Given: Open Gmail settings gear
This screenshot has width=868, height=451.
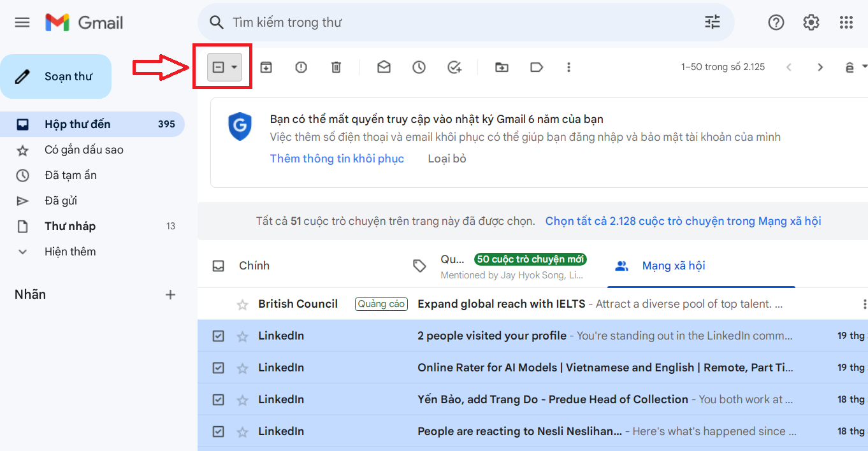Looking at the screenshot, I should coord(811,22).
